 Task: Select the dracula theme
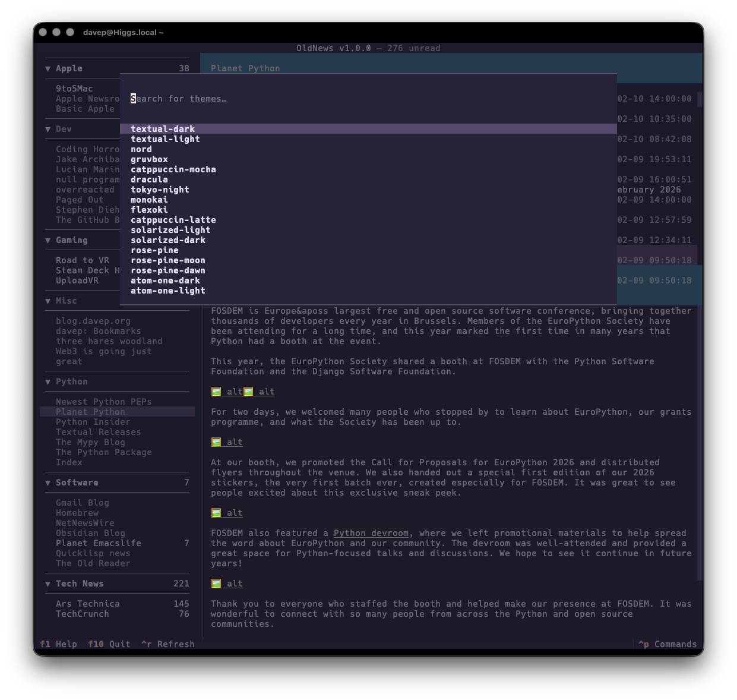[149, 179]
